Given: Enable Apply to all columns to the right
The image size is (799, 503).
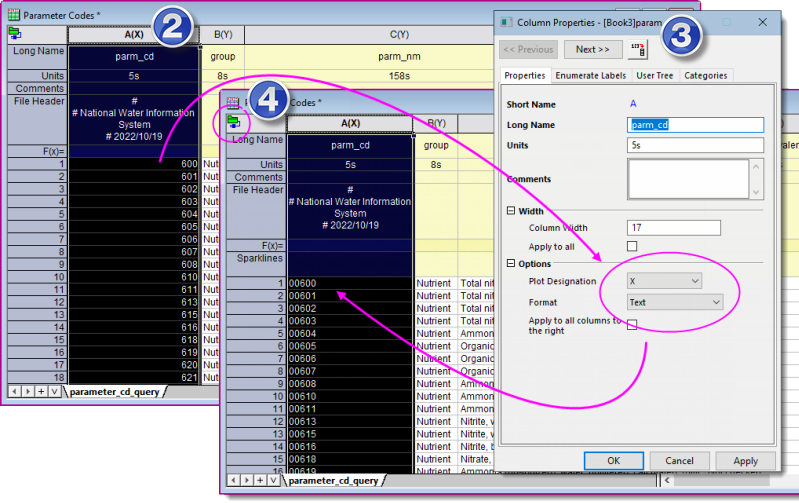Looking at the screenshot, I should click(632, 325).
